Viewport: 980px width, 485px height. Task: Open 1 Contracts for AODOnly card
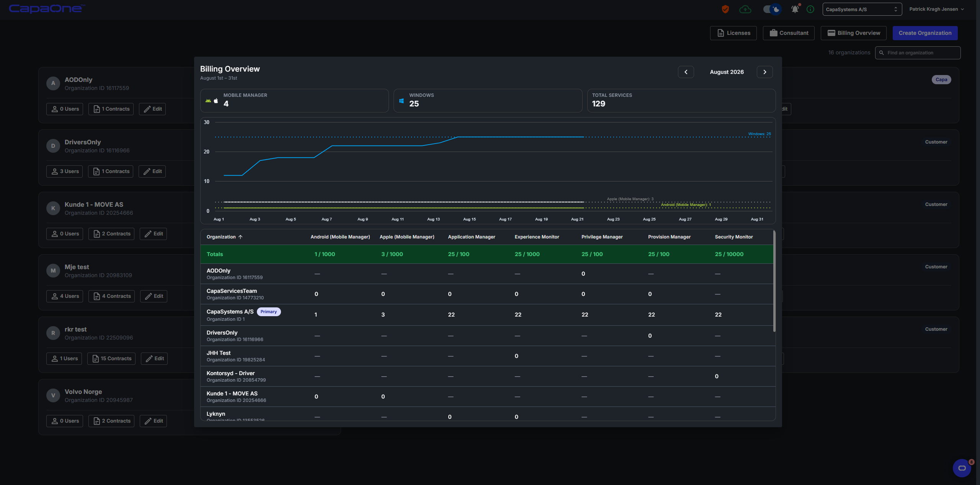click(x=111, y=109)
